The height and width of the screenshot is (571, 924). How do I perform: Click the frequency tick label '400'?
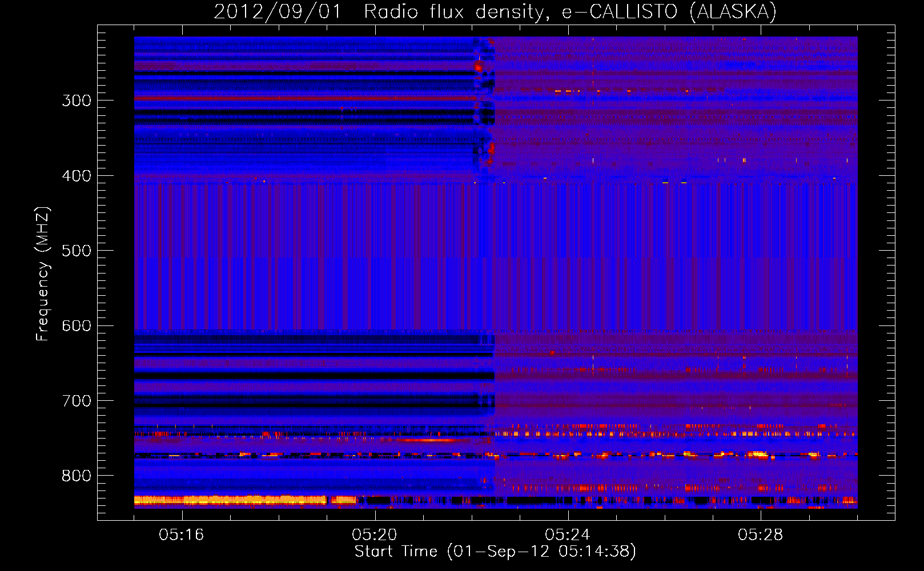[x=77, y=176]
